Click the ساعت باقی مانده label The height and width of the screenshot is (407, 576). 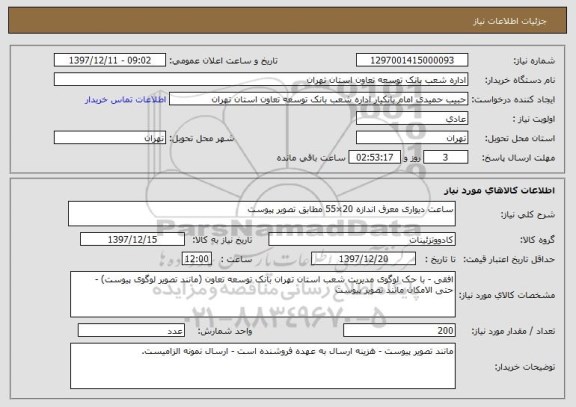[311, 158]
